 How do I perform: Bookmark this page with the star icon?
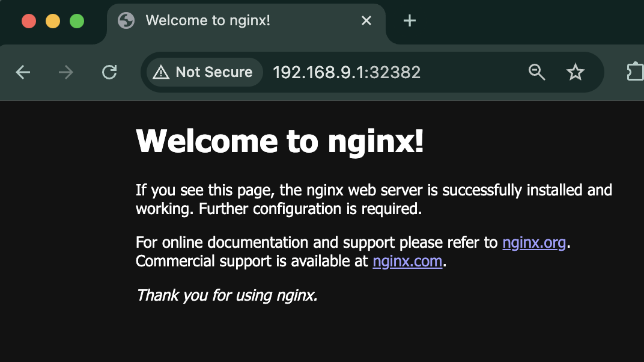(x=576, y=72)
